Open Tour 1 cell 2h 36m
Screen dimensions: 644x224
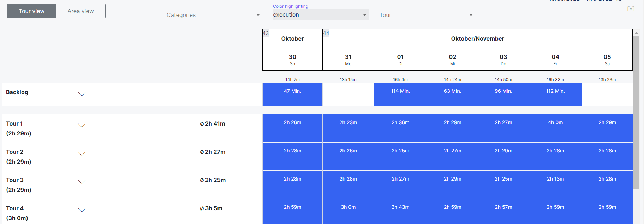[400, 128]
